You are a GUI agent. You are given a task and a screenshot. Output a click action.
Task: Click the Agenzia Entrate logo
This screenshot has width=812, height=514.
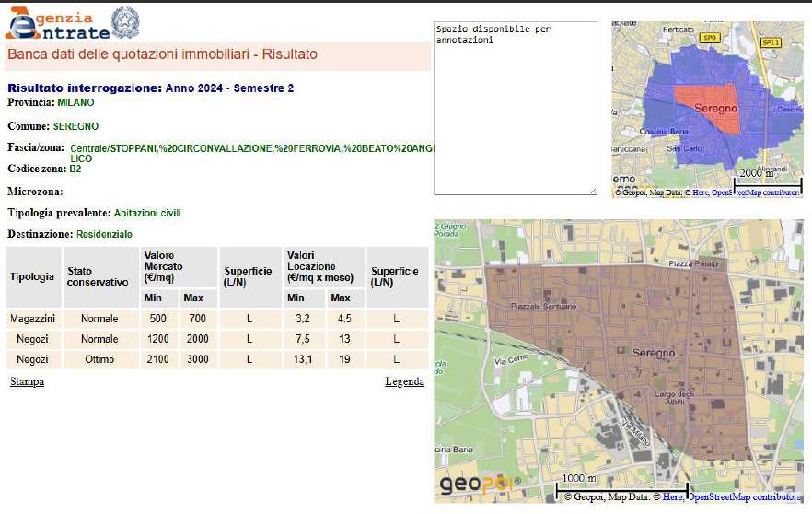(x=57, y=23)
